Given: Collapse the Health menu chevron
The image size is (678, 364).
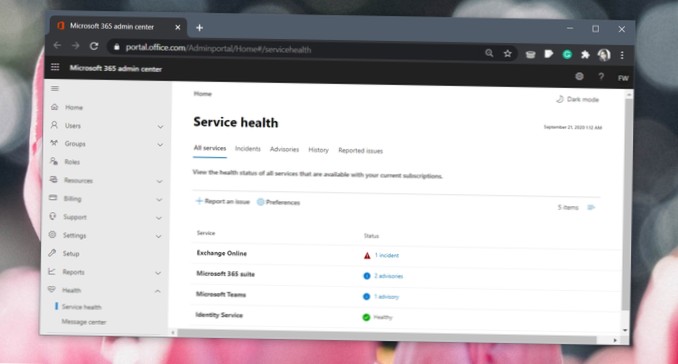Looking at the screenshot, I should pyautogui.click(x=157, y=291).
